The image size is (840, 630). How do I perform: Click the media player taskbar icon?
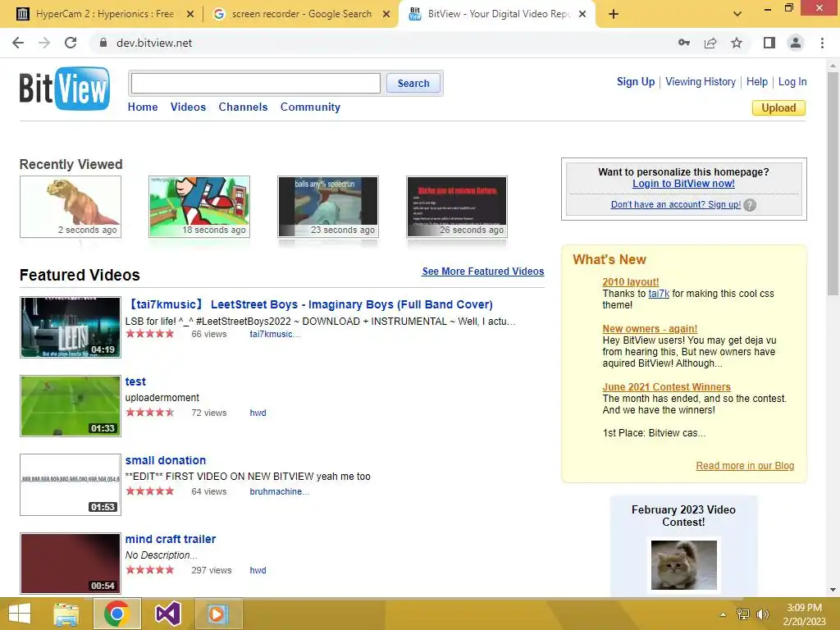coord(218,614)
